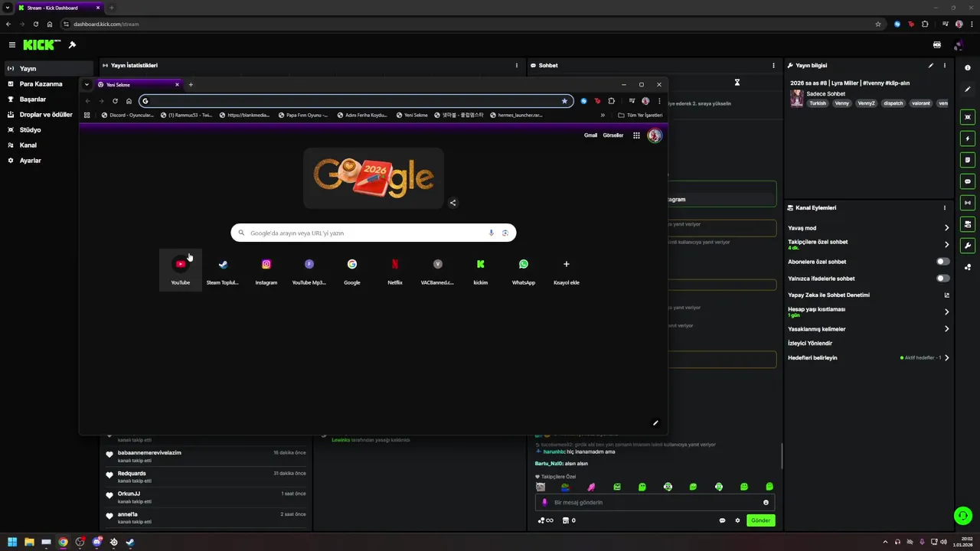Start voice search microphone in Google box

coord(492,233)
